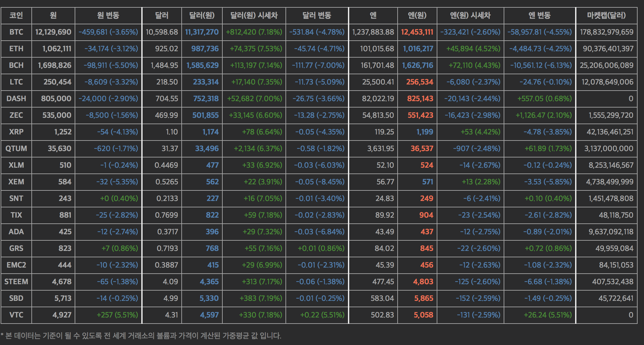Select the EMC2 coin row label
This screenshot has width=644, height=345.
pos(16,265)
